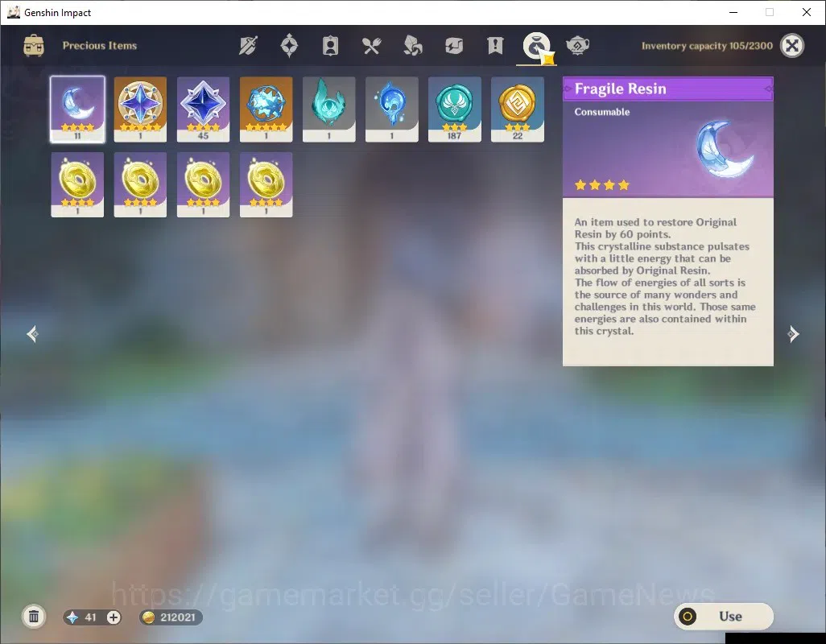Screen dimensions: 826x644
Task: Go to next inventory category arrow
Action: pyautogui.click(x=793, y=334)
